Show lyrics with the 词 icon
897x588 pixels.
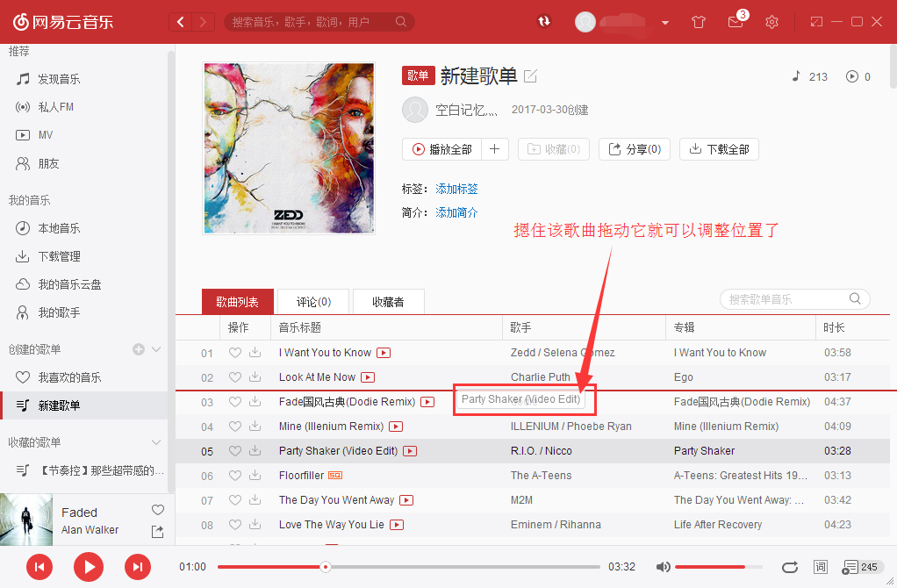[x=821, y=567]
